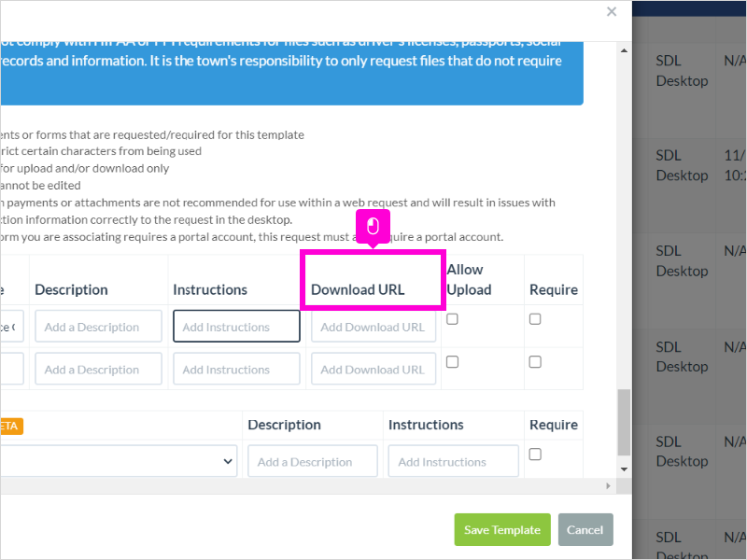Screen dimensions: 747x560
Task: Check Allow Upload in first row
Action: [452, 319]
